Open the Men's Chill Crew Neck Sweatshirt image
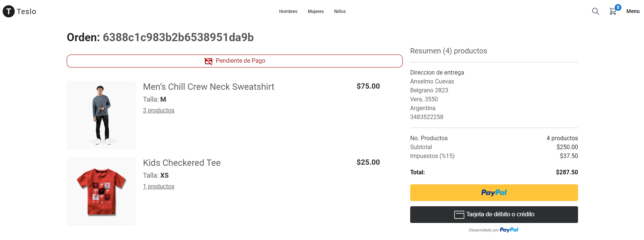The width and height of the screenshot is (644, 240). (x=101, y=115)
